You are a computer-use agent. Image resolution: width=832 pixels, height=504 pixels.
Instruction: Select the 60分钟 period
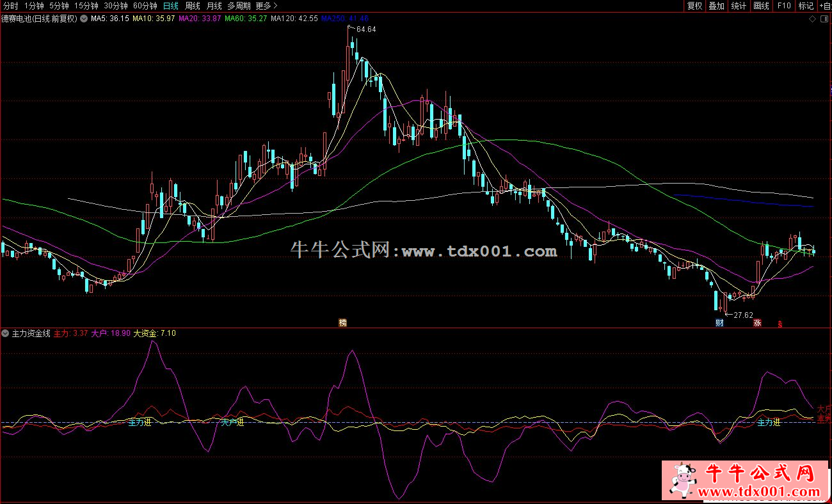click(x=145, y=6)
